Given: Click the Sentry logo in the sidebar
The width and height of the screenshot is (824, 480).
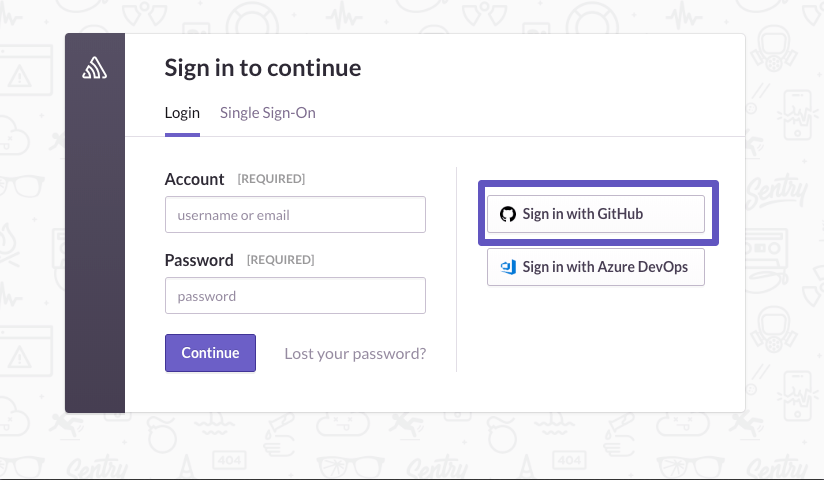Looking at the screenshot, I should click(95, 68).
